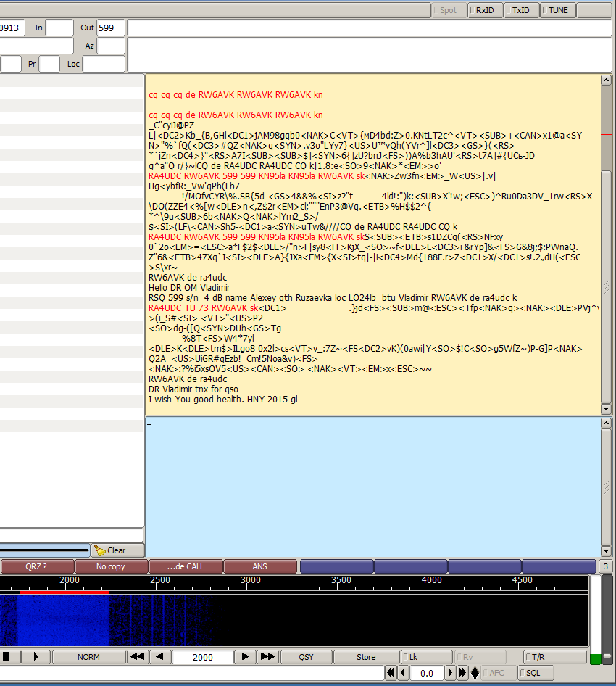Screen dimensions: 616x686
Task: Click the diamond icon next to AFC
Action: click(x=475, y=673)
